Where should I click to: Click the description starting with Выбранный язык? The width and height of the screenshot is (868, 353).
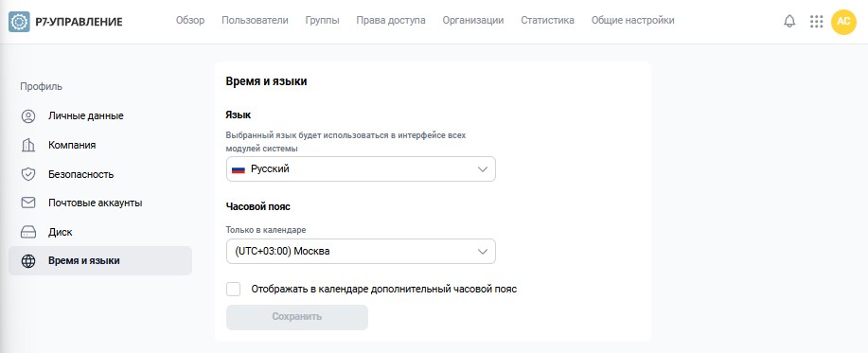coord(345,142)
